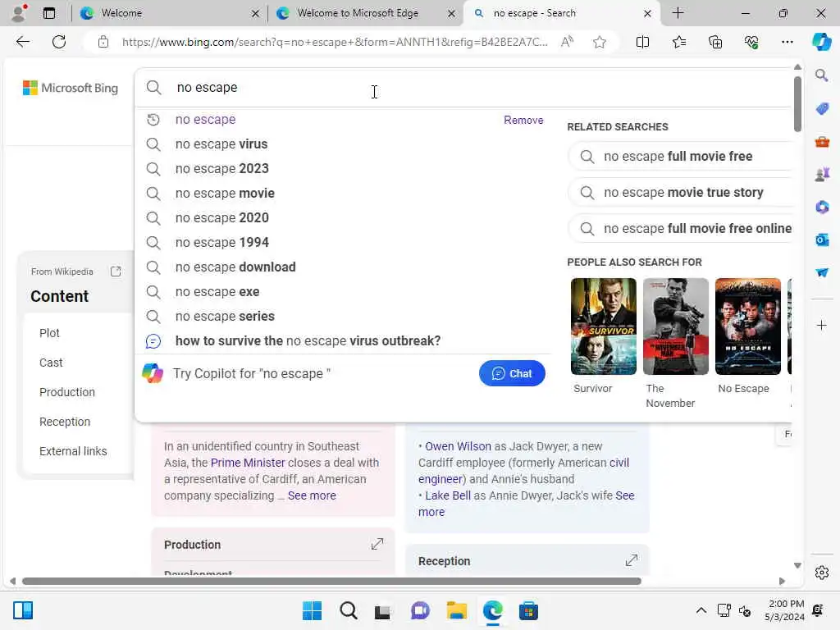Open File Explorer from taskbar
Image resolution: width=840 pixels, height=630 pixels.
[x=456, y=610]
